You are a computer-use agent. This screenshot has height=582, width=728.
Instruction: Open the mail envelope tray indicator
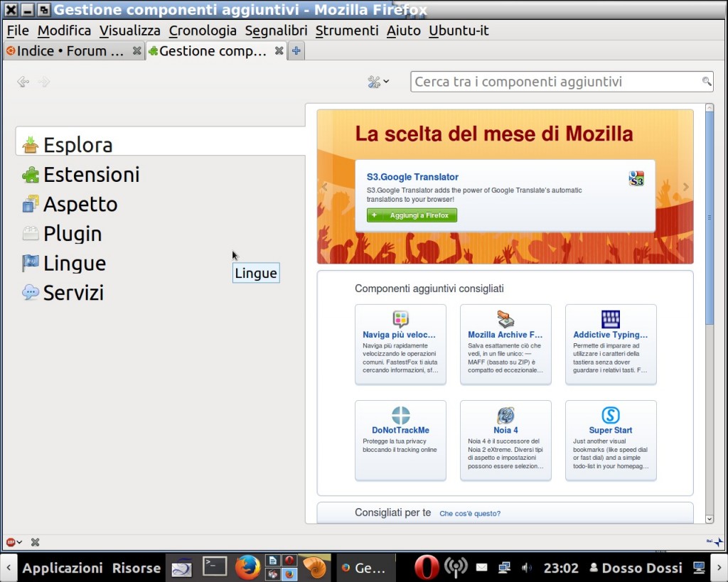tap(481, 567)
